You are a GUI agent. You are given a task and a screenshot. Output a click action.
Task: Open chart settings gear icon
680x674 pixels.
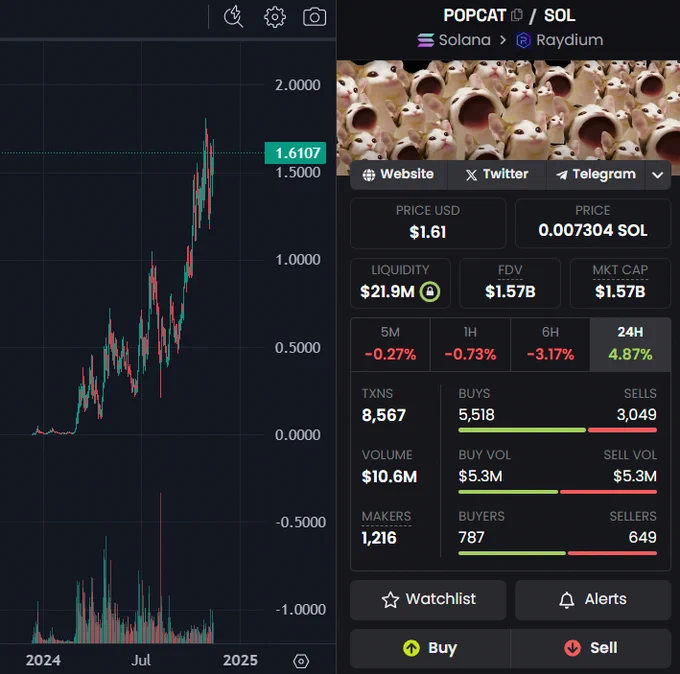point(275,17)
